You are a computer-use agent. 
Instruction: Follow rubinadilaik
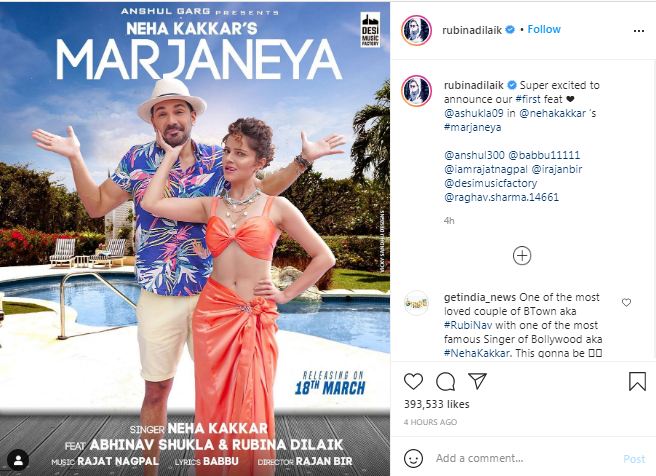(x=543, y=29)
